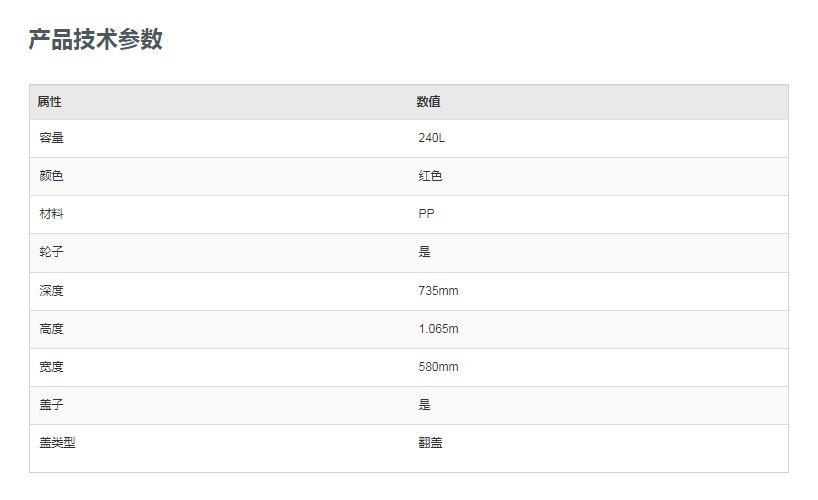
Task: Select the 盖类型 attribute label
Action: pos(57,443)
